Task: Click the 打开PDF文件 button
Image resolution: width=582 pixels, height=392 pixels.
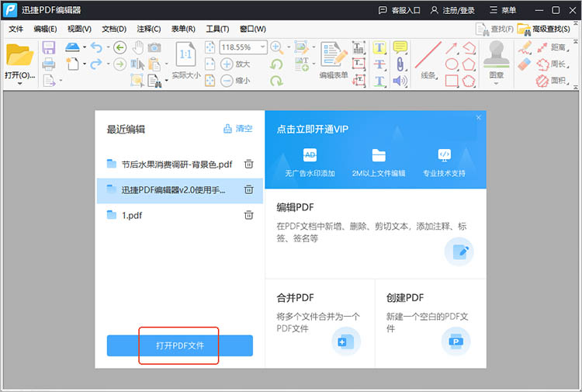Action: tap(180, 345)
